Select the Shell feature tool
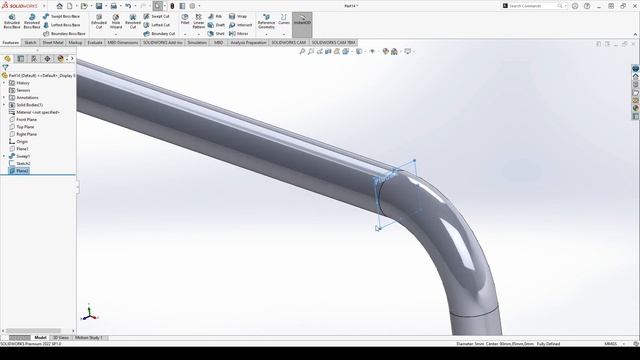Image resolution: width=640 pixels, height=360 pixels. tap(216, 33)
